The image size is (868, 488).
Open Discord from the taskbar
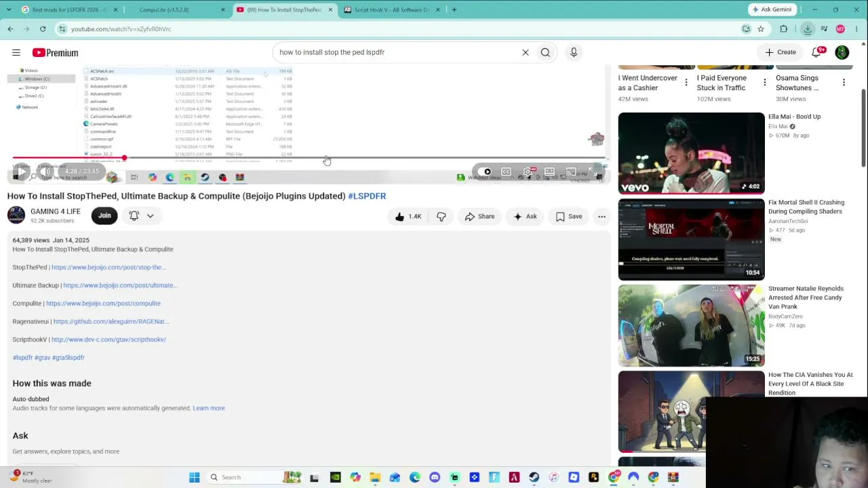tap(435, 477)
